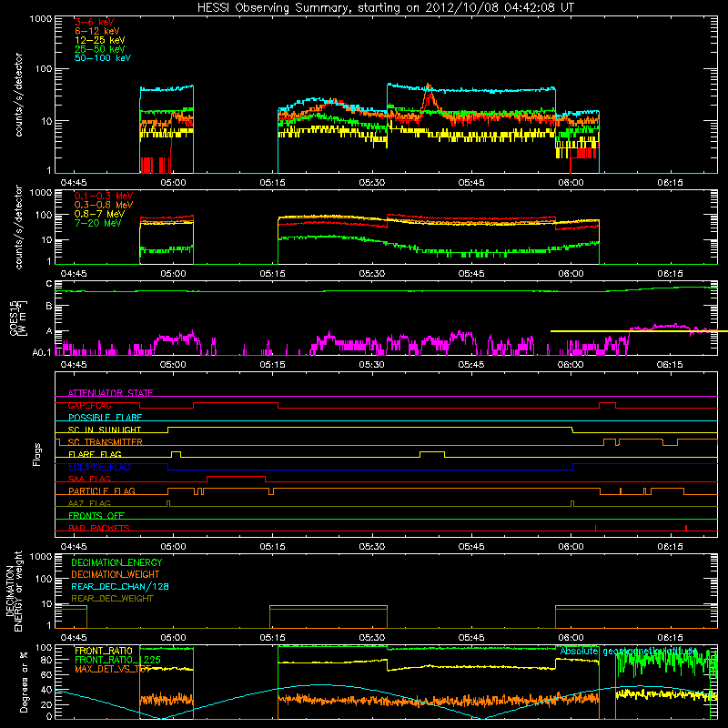This screenshot has width=728, height=728.
Task: Click the DECIMATION_WEIGHT legend label
Action: 116,574
